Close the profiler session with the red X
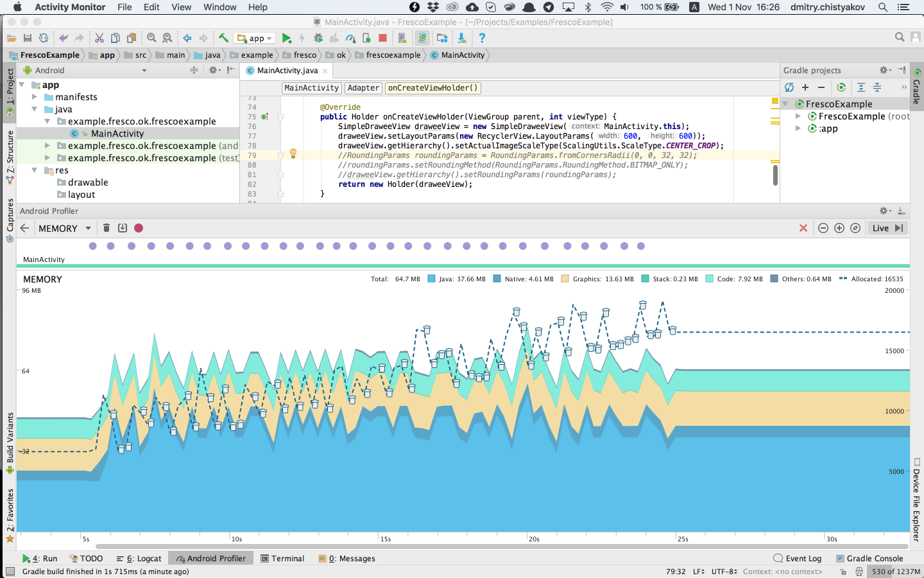924x578 pixels. 803,228
